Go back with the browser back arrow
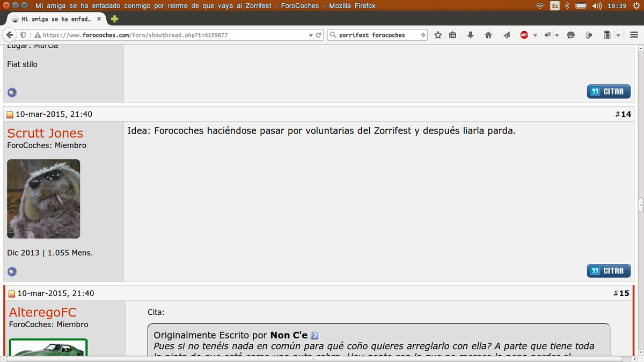 [x=10, y=35]
